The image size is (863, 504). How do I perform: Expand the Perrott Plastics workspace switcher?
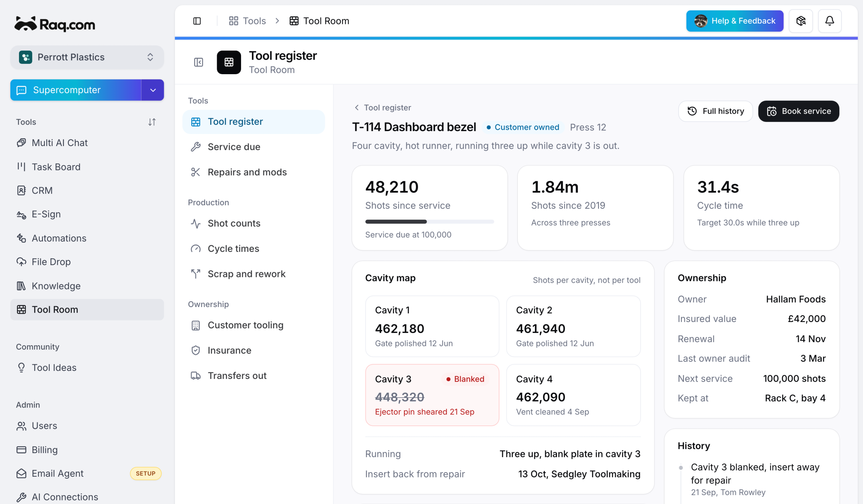point(87,57)
